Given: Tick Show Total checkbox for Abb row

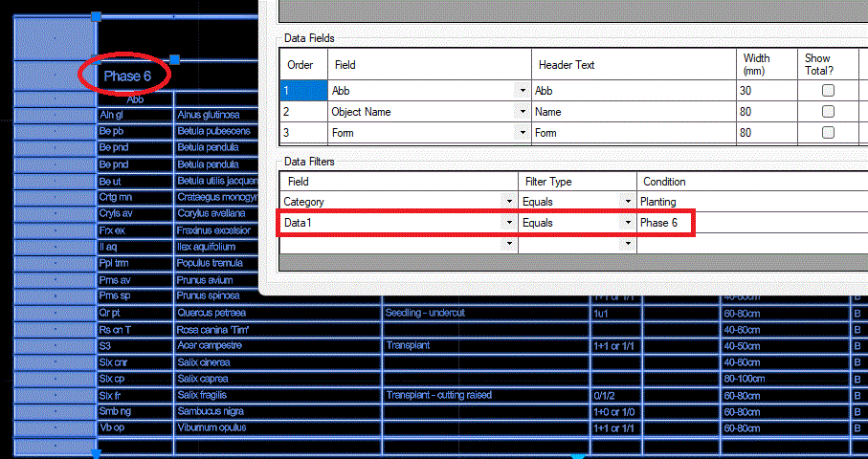Looking at the screenshot, I should click(x=828, y=91).
